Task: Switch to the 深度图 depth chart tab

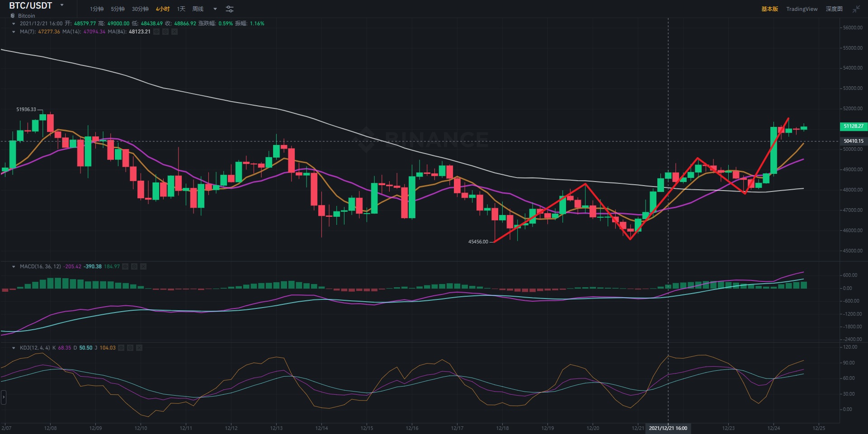Action: (834, 9)
